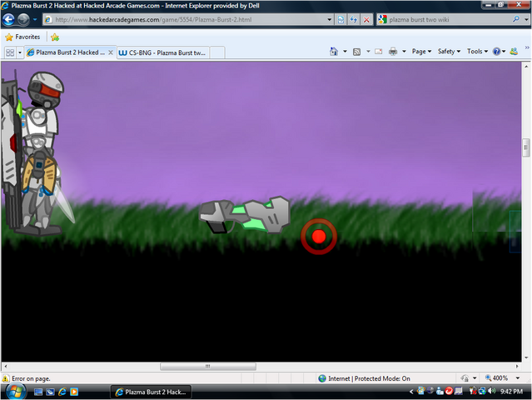Click vertical scrollbar up arrow
The image size is (532, 400).
tap(526, 66)
